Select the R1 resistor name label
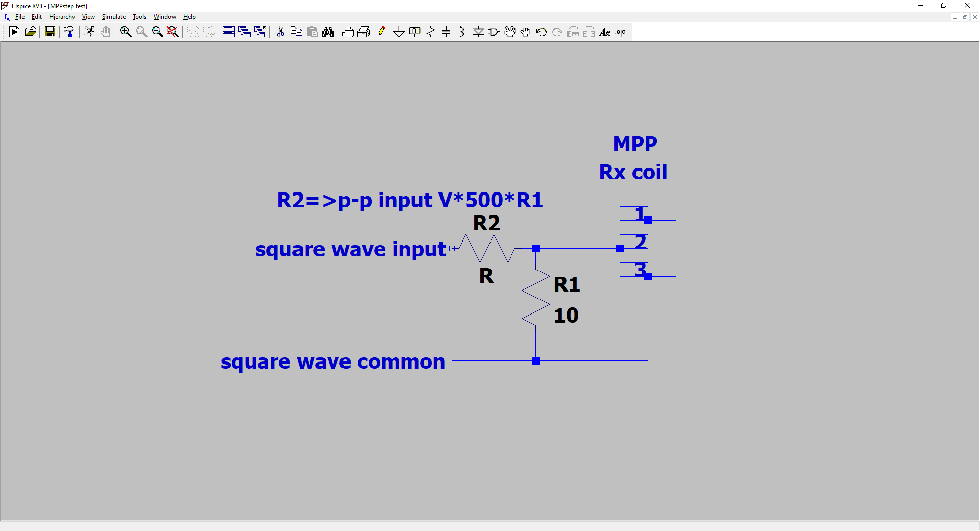The image size is (980, 531). click(x=567, y=284)
